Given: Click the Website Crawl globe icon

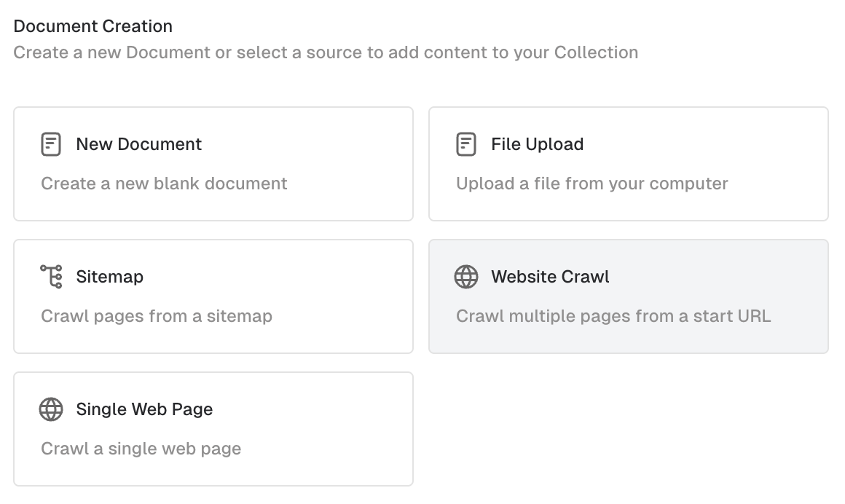Looking at the screenshot, I should [x=466, y=277].
